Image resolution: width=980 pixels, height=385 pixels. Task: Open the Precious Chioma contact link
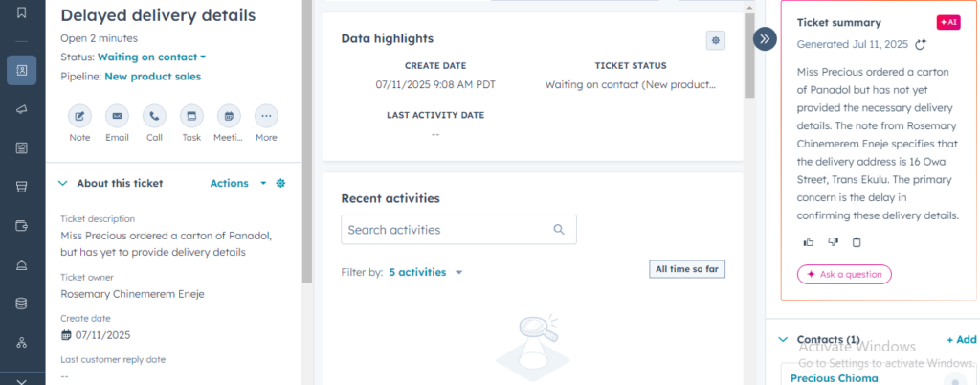point(834,378)
